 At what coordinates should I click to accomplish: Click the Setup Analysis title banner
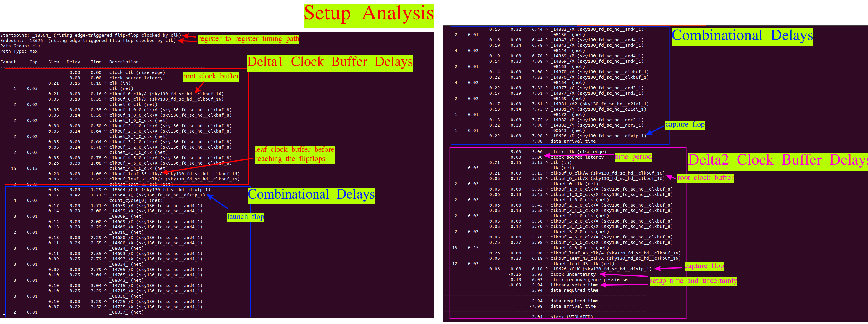pos(368,15)
